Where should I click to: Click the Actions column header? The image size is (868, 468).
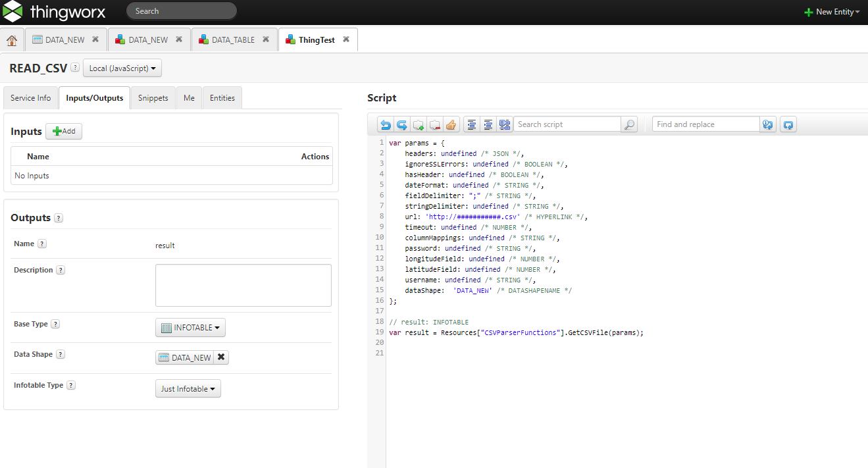pos(315,156)
